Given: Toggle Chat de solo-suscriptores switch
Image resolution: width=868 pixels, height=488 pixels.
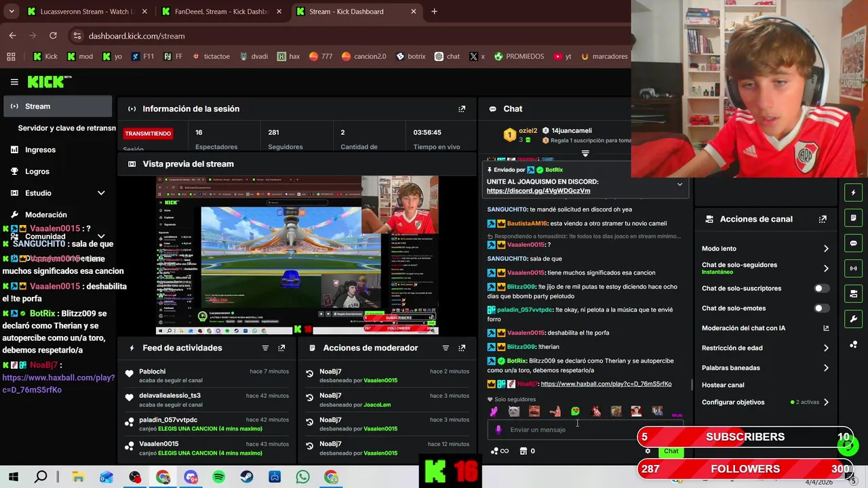Looking at the screenshot, I should 821,288.
